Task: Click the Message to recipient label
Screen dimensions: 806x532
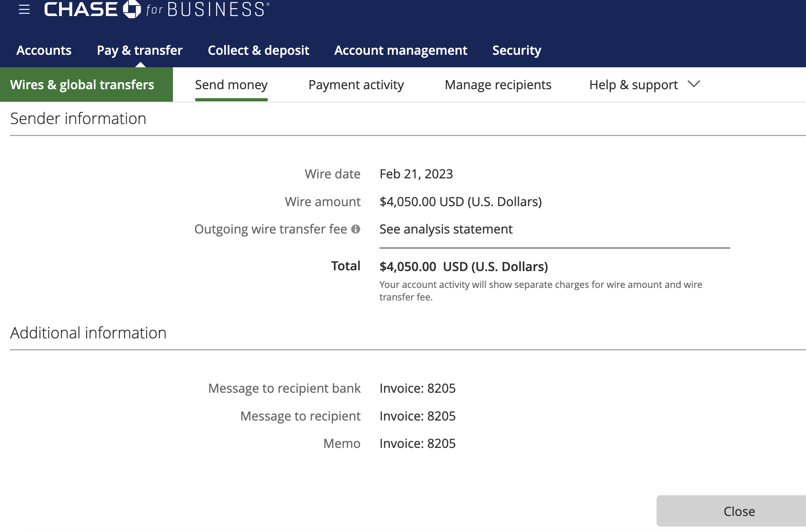Action: pyautogui.click(x=300, y=416)
